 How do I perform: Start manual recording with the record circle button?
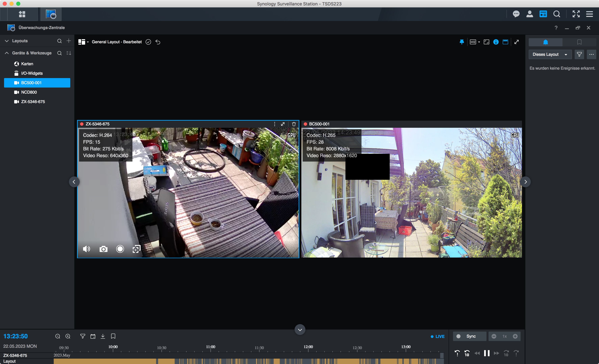coord(120,249)
